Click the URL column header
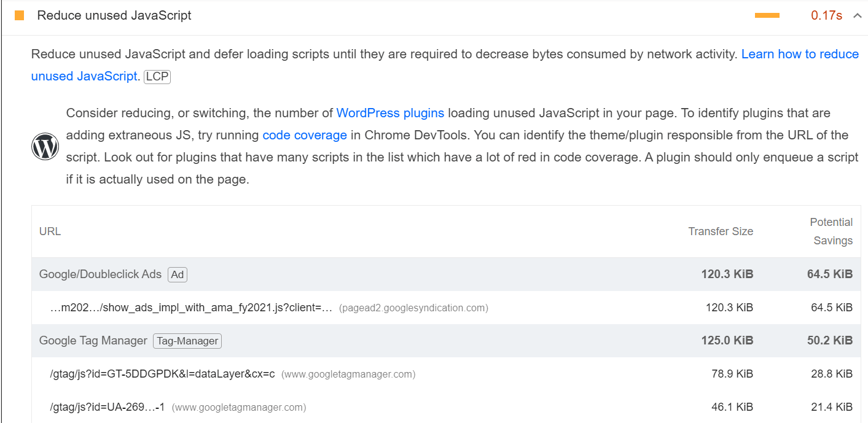This screenshot has width=868, height=423. point(50,231)
